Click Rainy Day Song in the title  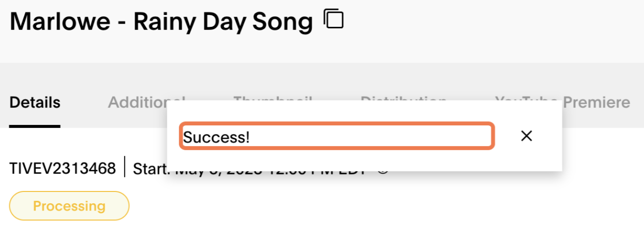(223, 23)
